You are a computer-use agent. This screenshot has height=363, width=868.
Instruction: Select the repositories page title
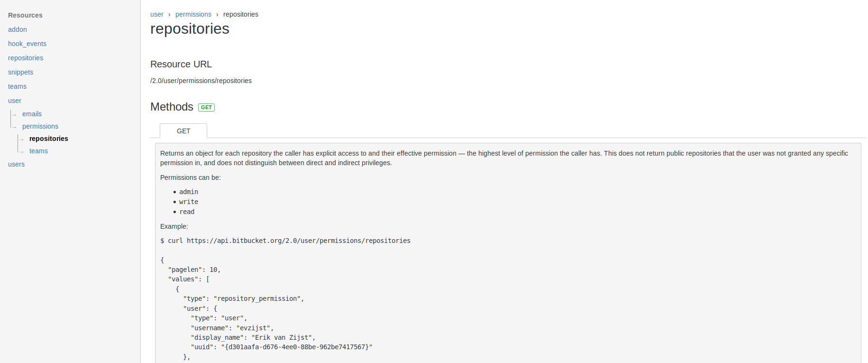point(190,29)
